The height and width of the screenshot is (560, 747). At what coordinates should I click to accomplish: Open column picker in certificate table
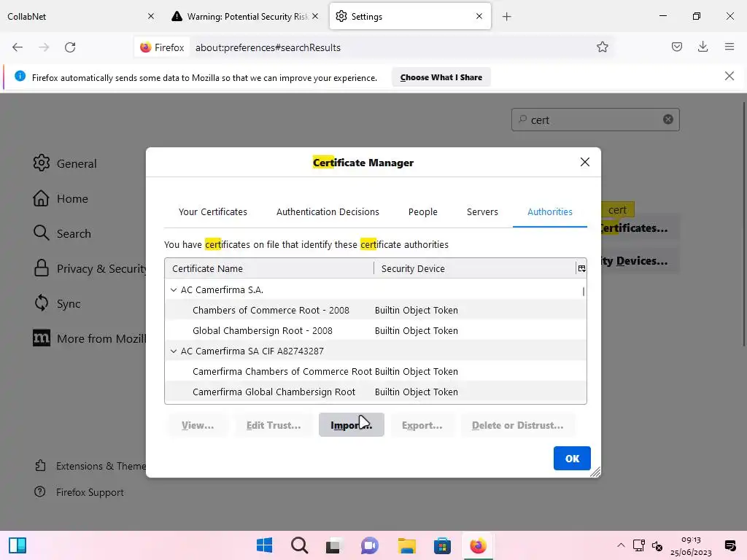581,268
